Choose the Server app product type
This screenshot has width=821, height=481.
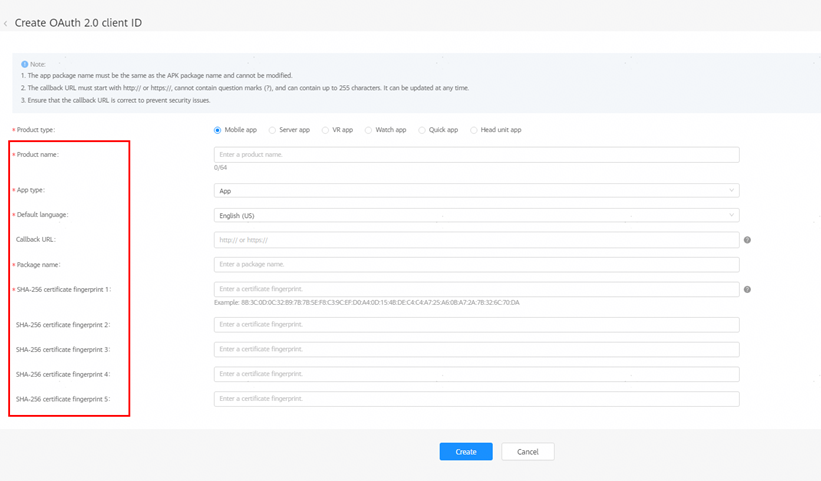click(272, 130)
